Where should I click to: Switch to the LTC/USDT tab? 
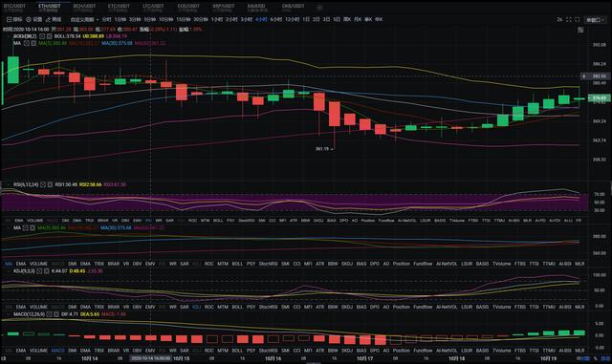click(x=153, y=7)
